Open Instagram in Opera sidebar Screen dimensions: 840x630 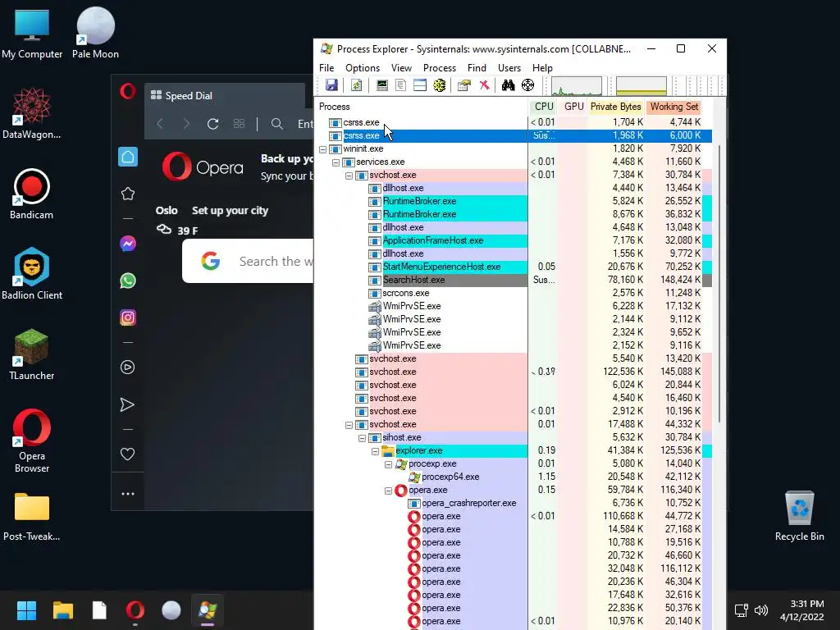(127, 317)
